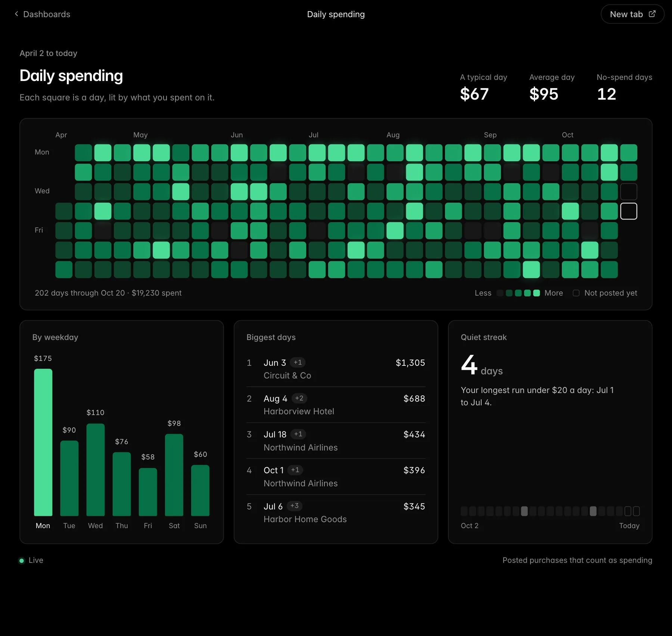Click the Oct 2 label in Quiet streak

pyautogui.click(x=470, y=526)
